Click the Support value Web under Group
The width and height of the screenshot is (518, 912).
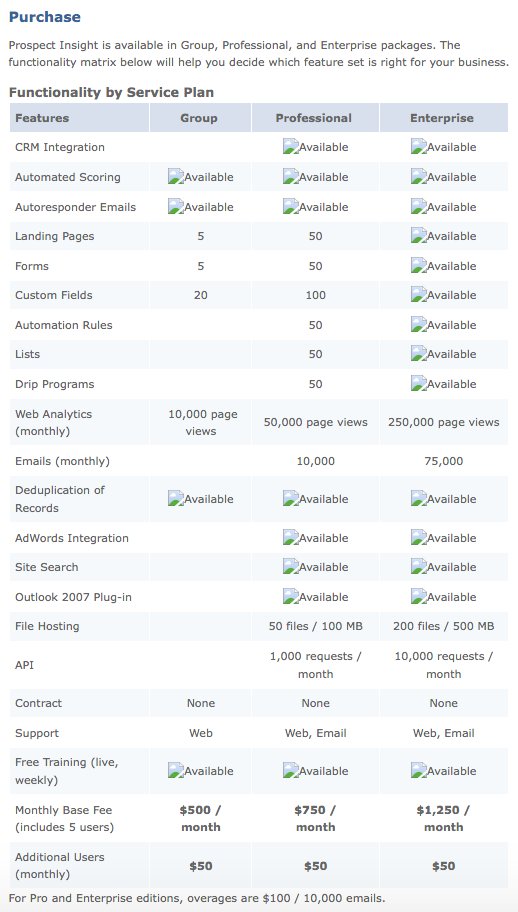(x=201, y=733)
